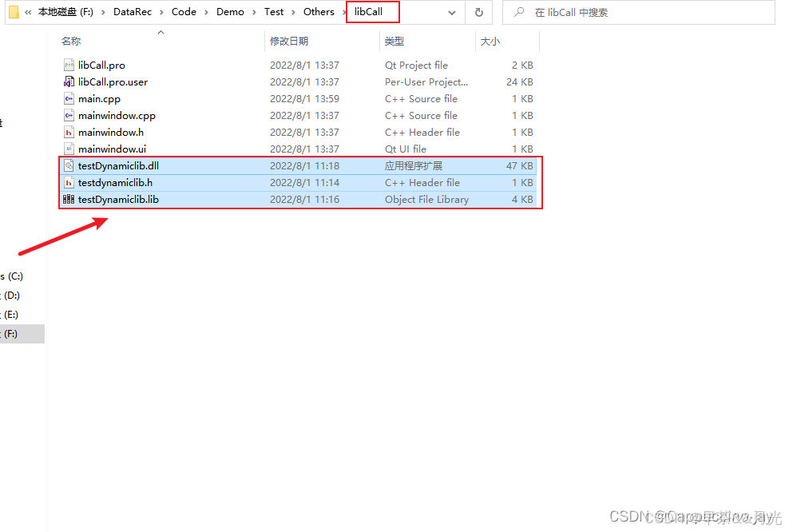Click the testdynamiclib.h header icon
Image resolution: width=785 pixels, height=532 pixels.
coord(69,183)
